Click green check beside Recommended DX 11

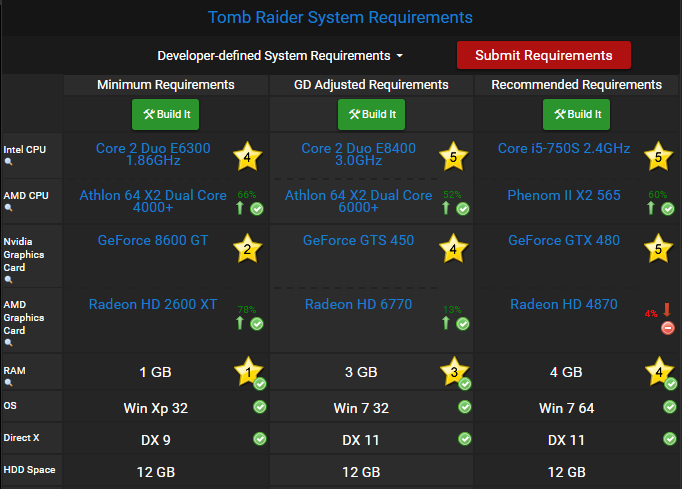click(670, 439)
